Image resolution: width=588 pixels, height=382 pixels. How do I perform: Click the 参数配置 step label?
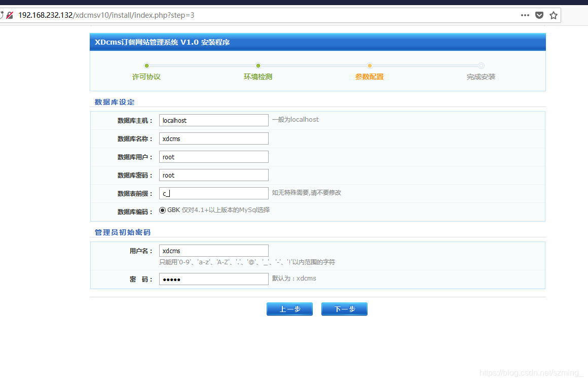point(370,77)
